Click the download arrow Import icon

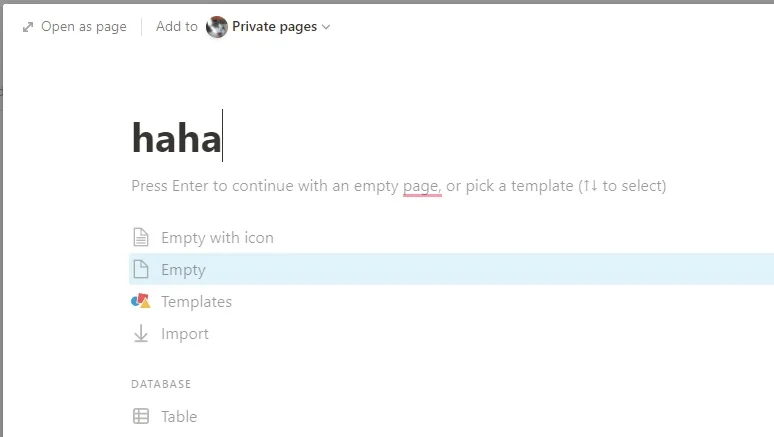click(x=141, y=333)
